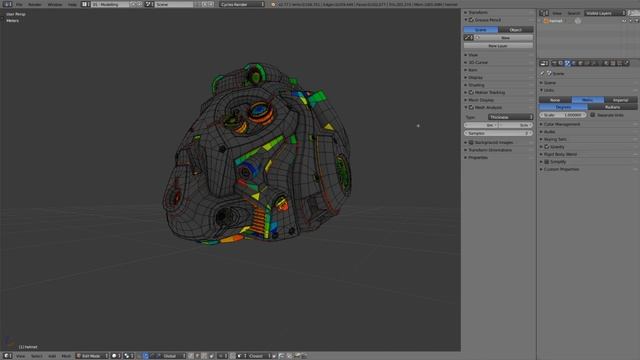Toggle the Mesh Analysis checkbox

tap(471, 107)
